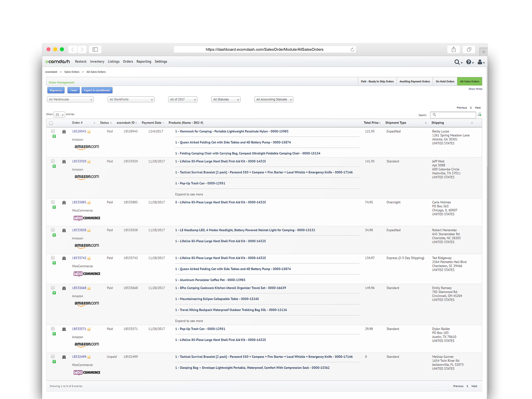Open the Restock menu

tap(81, 62)
